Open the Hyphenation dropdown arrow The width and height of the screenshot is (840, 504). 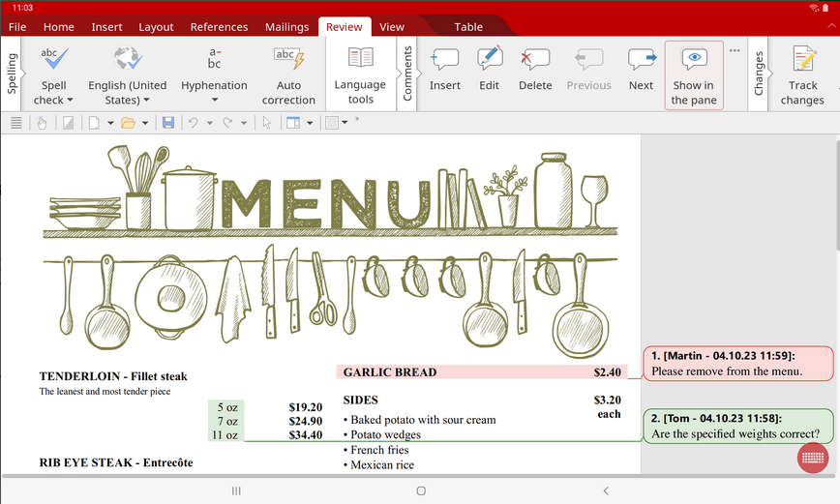[x=214, y=100]
